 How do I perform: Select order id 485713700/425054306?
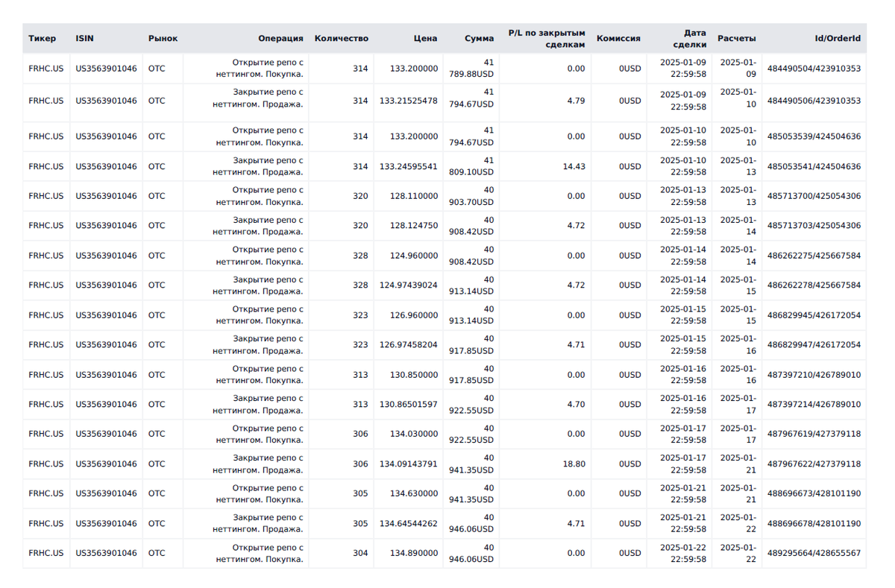click(x=814, y=196)
